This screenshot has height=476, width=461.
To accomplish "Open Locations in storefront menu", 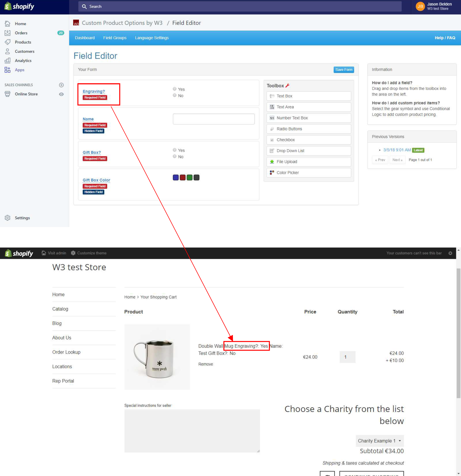I will [x=62, y=366].
